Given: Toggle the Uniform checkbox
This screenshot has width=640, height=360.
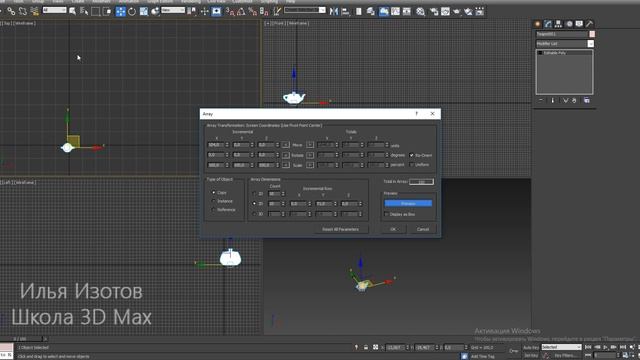Looking at the screenshot, I should tap(411, 165).
